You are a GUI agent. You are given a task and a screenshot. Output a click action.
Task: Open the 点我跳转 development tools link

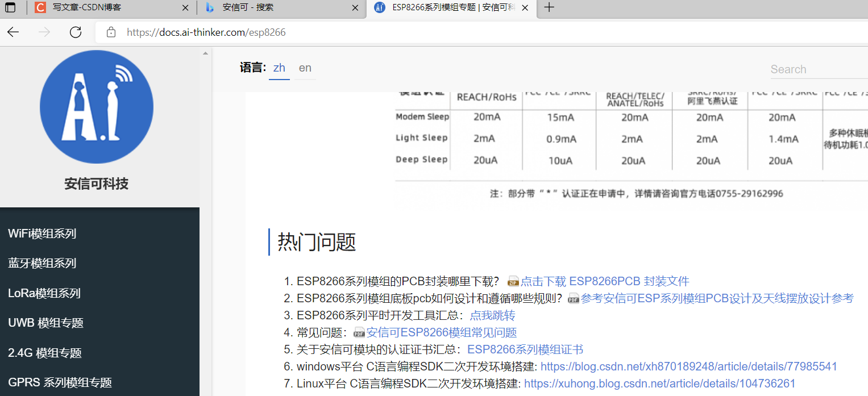point(494,315)
